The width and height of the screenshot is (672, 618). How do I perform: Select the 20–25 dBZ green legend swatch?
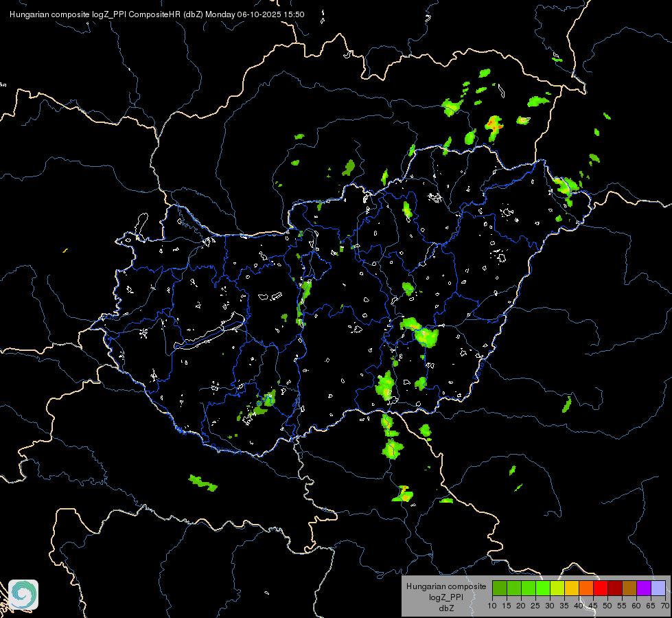(x=529, y=588)
